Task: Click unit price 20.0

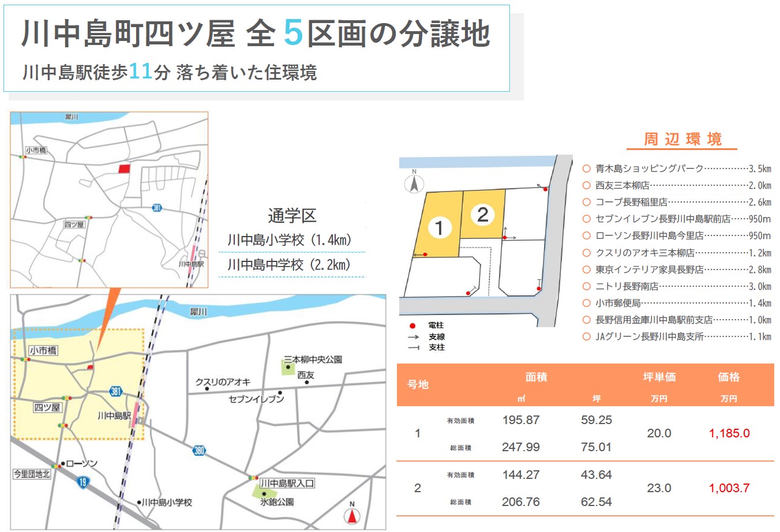Action: [x=659, y=433]
